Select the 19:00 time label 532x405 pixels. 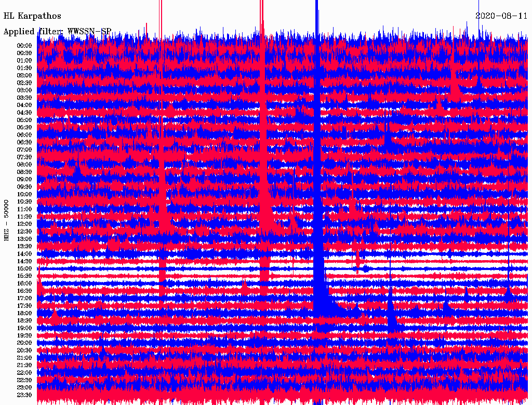(24, 328)
